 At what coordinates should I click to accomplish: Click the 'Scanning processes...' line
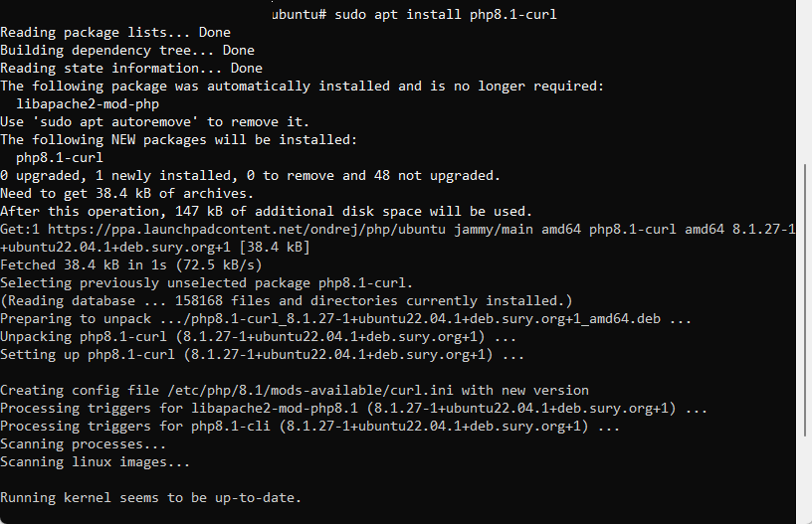84,444
